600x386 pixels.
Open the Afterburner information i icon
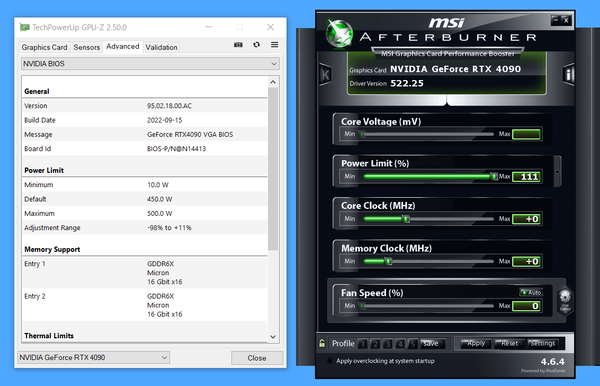tap(569, 74)
